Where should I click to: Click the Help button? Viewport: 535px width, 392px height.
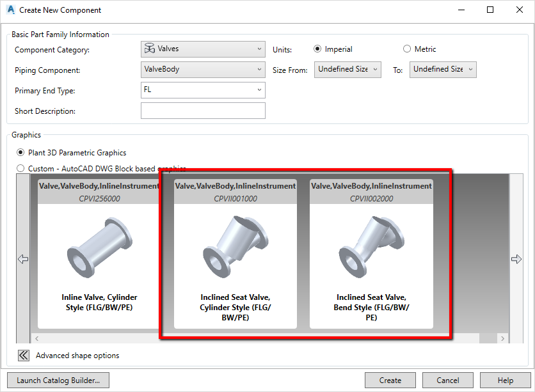tap(506, 380)
